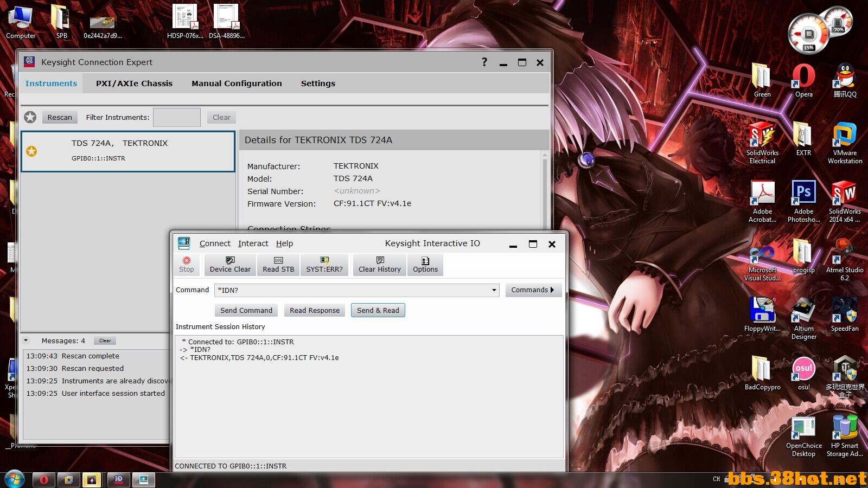
Task: Click the "Rescan complete" message
Action: click(x=90, y=356)
